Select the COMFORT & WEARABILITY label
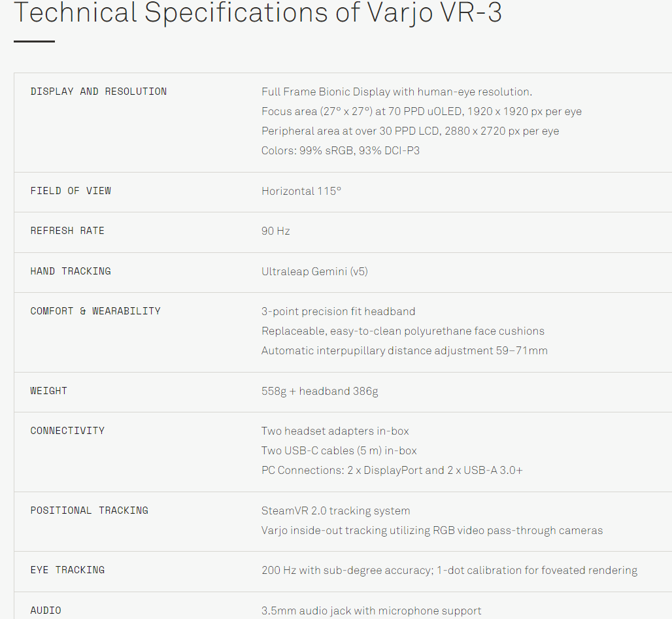The width and height of the screenshot is (672, 619). coord(95,311)
